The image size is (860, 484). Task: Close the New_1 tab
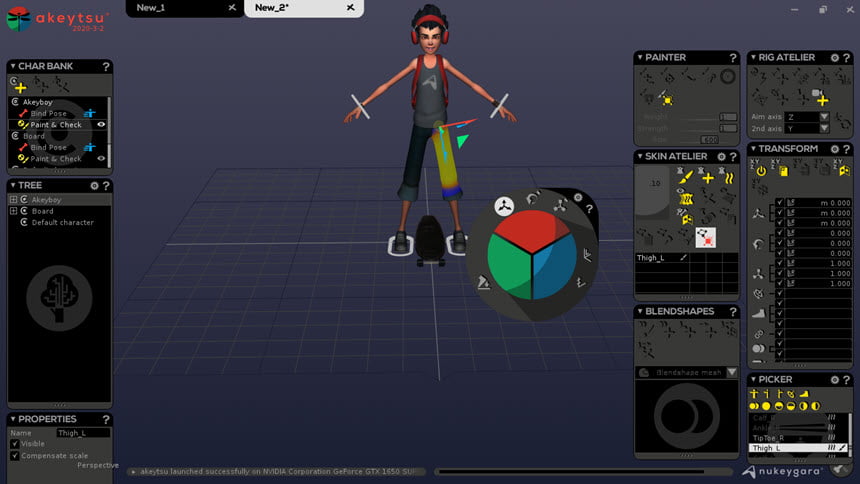tap(232, 8)
